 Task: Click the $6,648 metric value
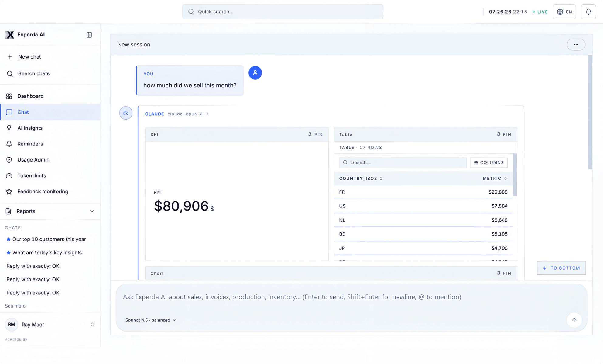pos(499,220)
